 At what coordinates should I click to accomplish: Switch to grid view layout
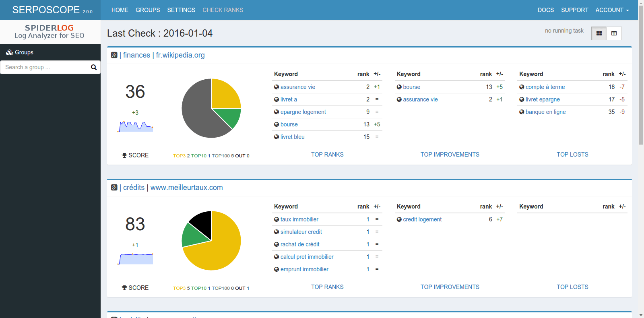pyautogui.click(x=599, y=33)
